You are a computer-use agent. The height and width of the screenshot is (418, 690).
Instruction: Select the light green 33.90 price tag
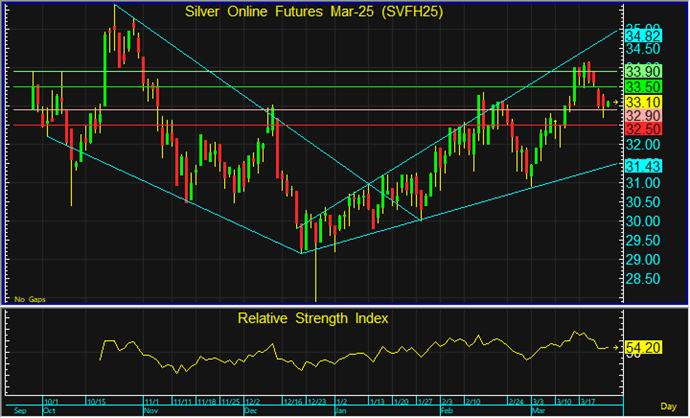point(640,71)
